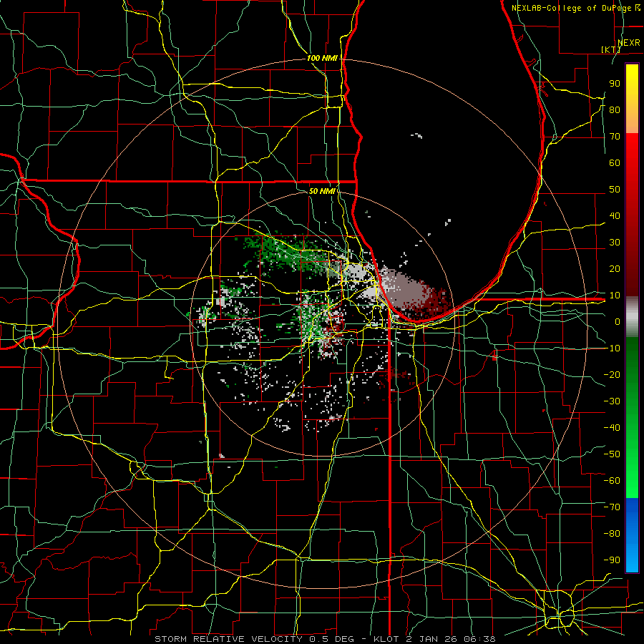This screenshot has width=644, height=644.
Task: Click the NEXLAB-College of DuPage credit text
Action: [572, 8]
